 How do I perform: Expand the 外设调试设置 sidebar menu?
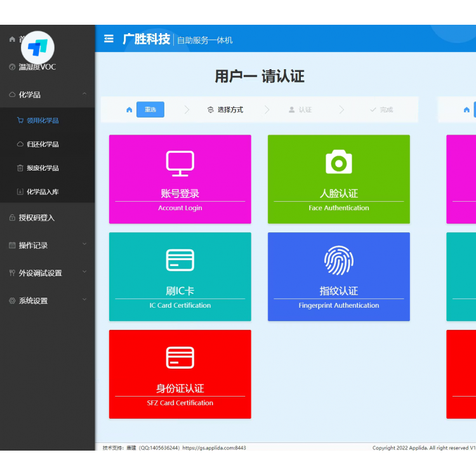[x=84, y=273]
